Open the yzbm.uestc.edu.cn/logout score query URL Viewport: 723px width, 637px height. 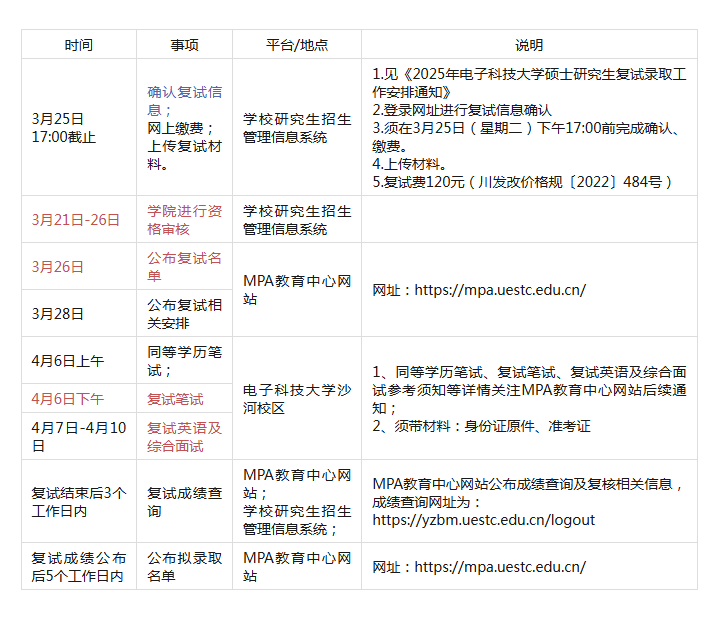483,520
